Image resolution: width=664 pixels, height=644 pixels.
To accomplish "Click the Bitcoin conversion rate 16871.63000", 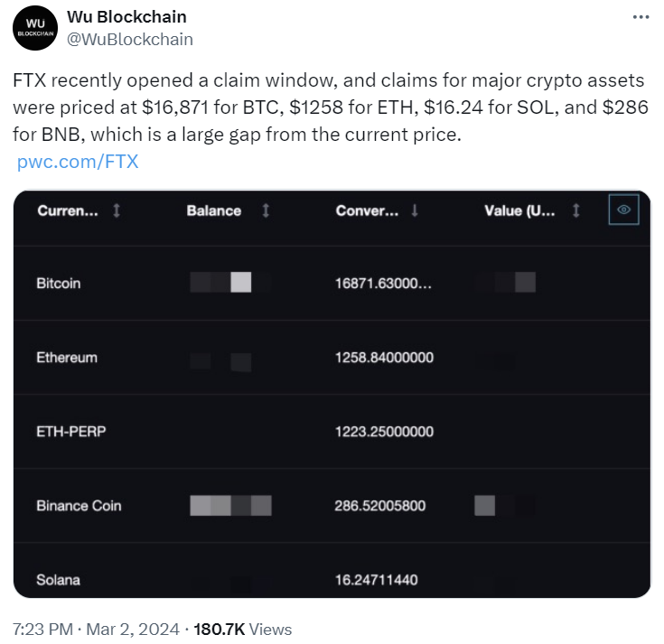I will coord(383,284).
